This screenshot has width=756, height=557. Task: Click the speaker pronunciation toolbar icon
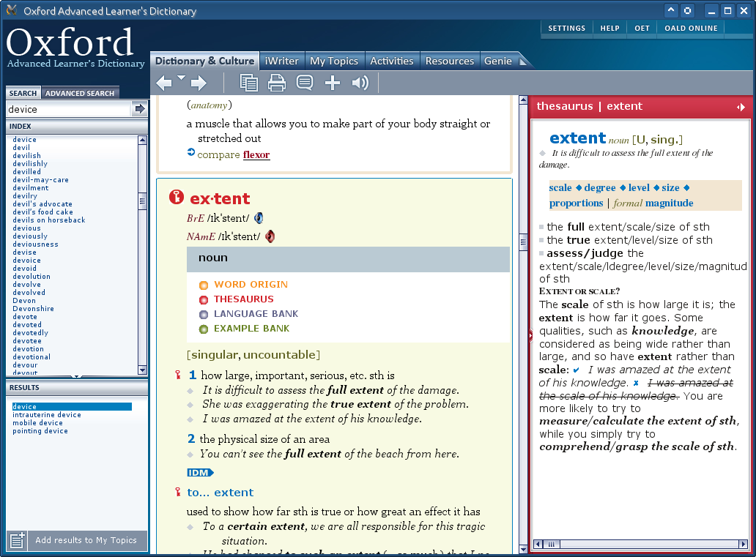point(360,83)
